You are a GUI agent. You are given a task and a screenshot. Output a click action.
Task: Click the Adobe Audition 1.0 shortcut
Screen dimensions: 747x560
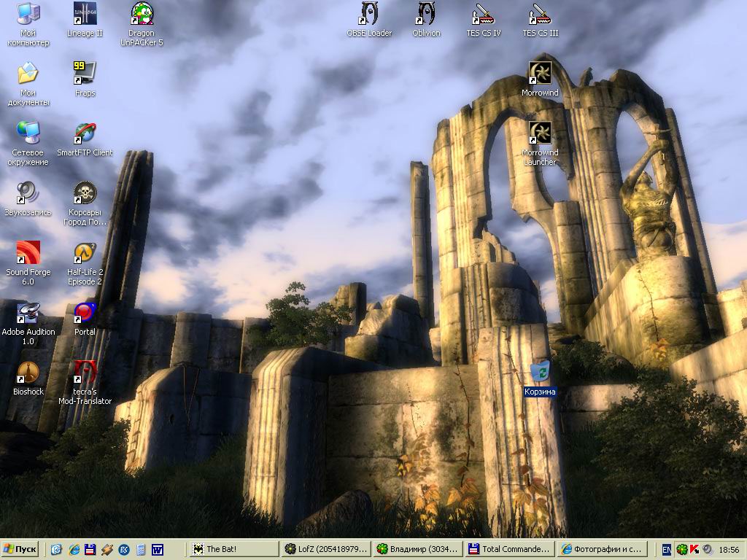(x=28, y=323)
